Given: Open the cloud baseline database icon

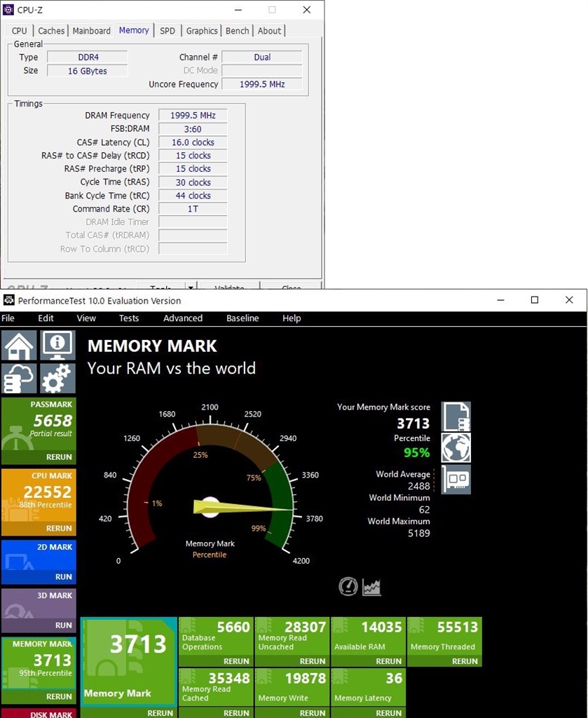Looking at the screenshot, I should 19,378.
